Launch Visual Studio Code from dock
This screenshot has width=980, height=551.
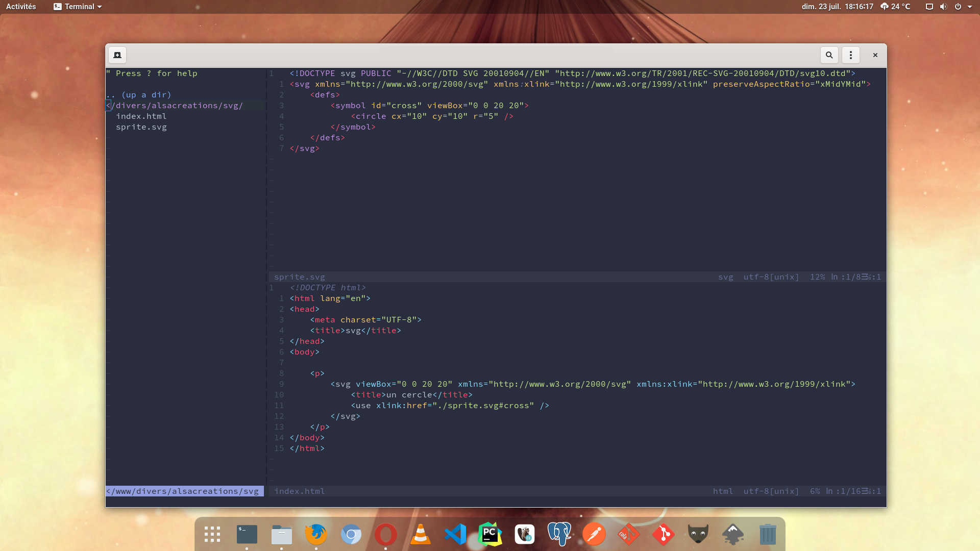point(455,534)
